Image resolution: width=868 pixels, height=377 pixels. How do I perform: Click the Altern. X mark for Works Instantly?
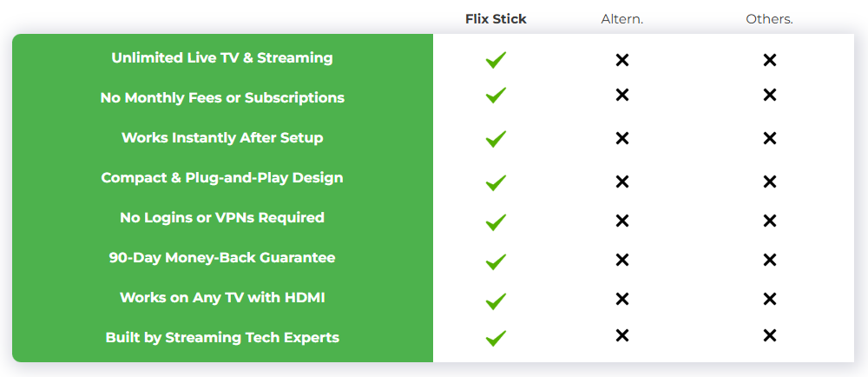tap(621, 138)
